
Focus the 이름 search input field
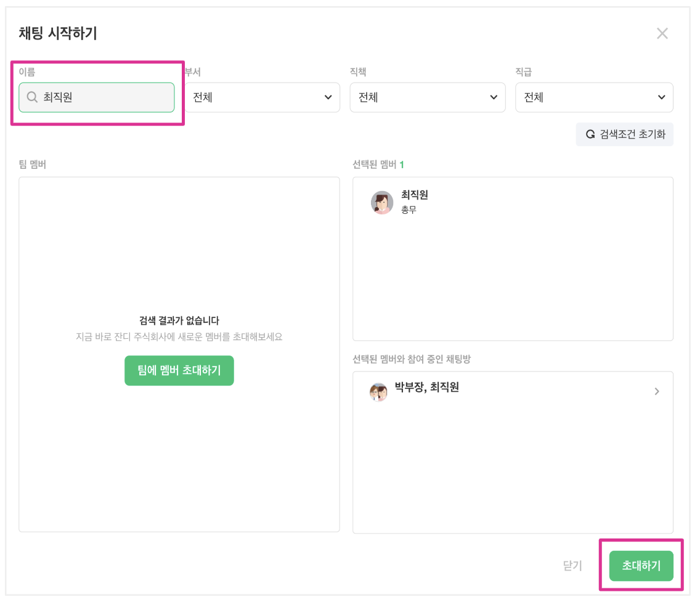[x=105, y=97]
